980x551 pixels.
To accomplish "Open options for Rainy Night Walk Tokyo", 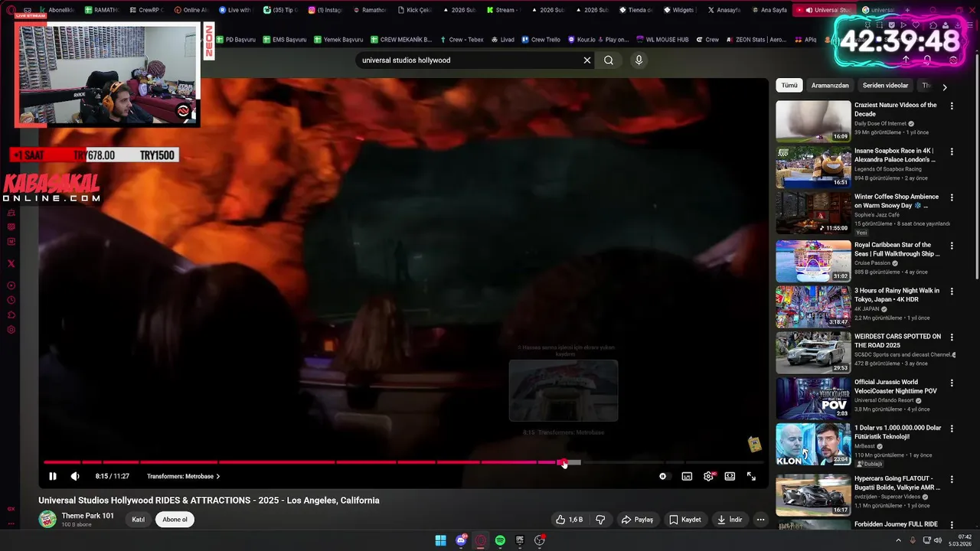I will pyautogui.click(x=952, y=292).
